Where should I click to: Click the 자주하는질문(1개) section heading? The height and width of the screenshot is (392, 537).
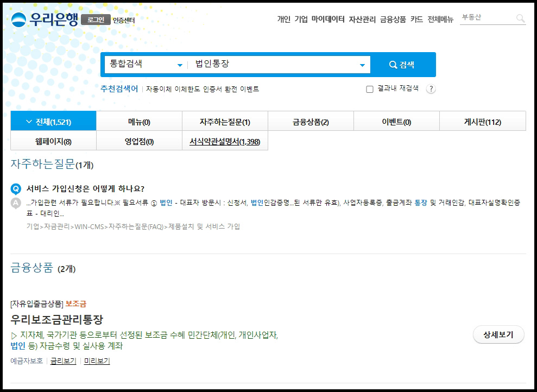(x=52, y=165)
